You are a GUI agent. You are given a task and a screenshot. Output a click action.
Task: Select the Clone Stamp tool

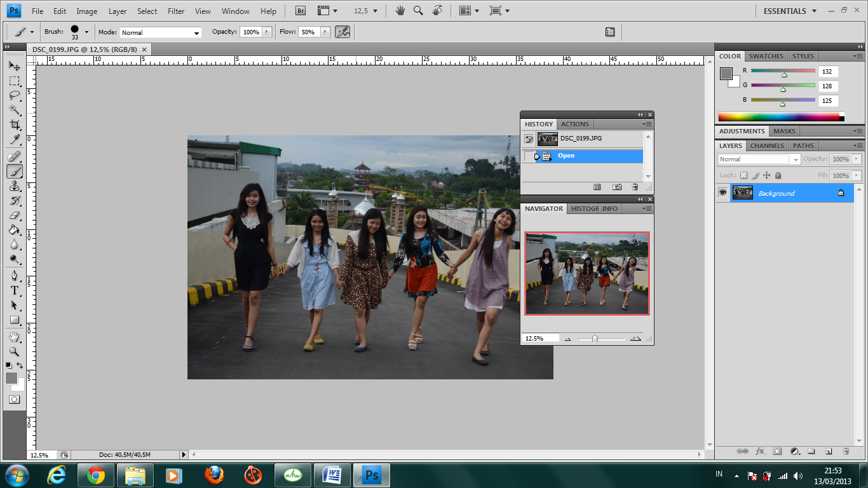(x=14, y=186)
